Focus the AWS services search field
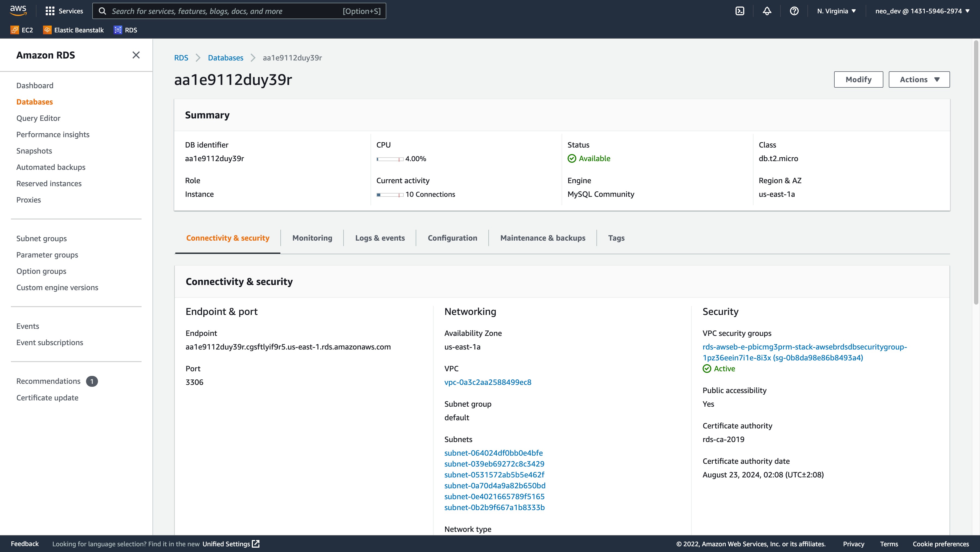Viewport: 980px width, 552px height. click(239, 11)
